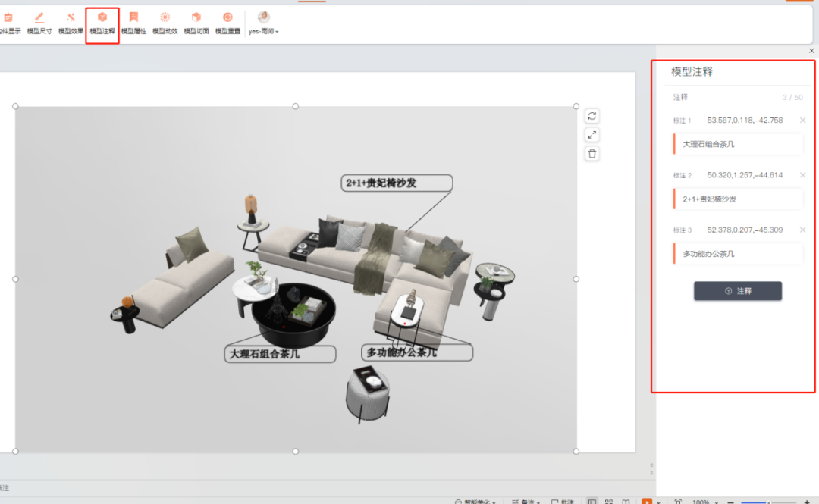Click the refresh icon beside the 3D model

coord(592,115)
